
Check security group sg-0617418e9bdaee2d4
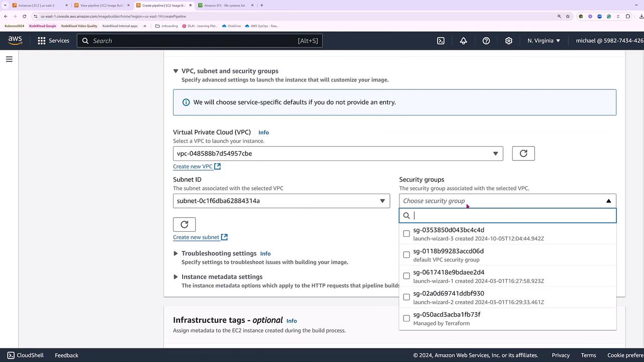(x=407, y=276)
